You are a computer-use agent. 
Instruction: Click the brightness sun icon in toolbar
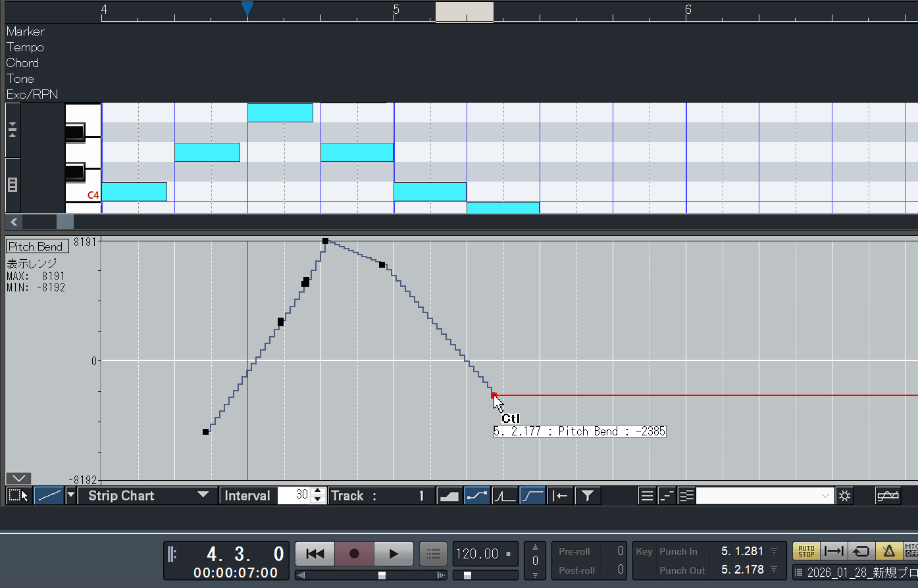coord(845,496)
